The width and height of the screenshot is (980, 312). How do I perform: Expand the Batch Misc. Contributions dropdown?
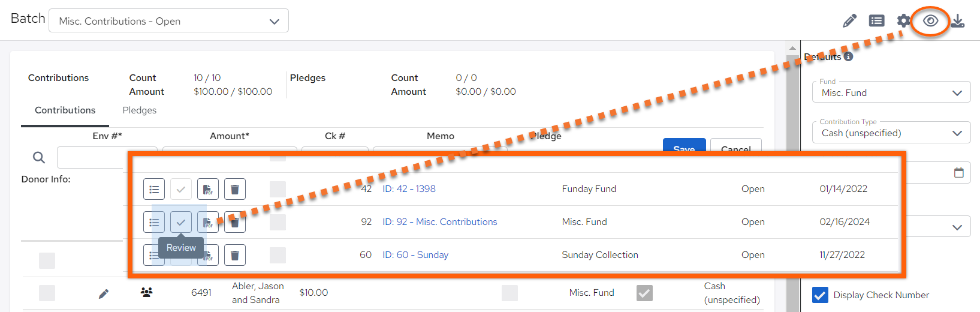point(168,21)
